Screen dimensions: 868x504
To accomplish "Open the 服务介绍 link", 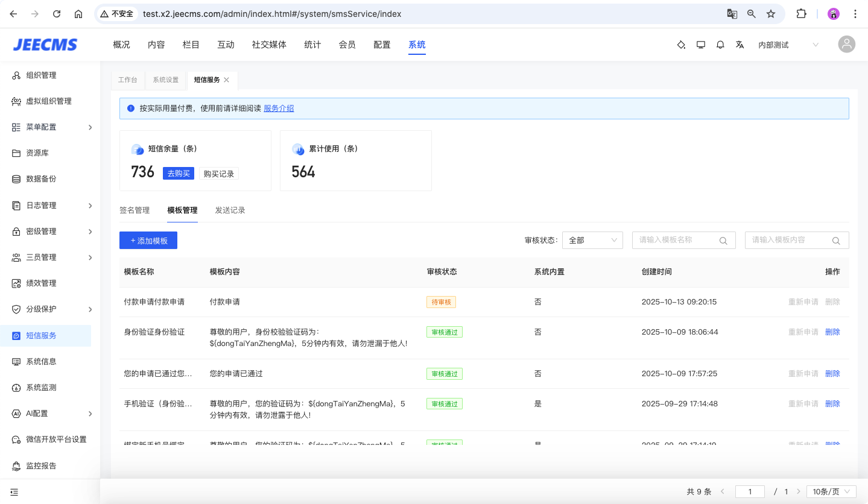I will click(279, 109).
